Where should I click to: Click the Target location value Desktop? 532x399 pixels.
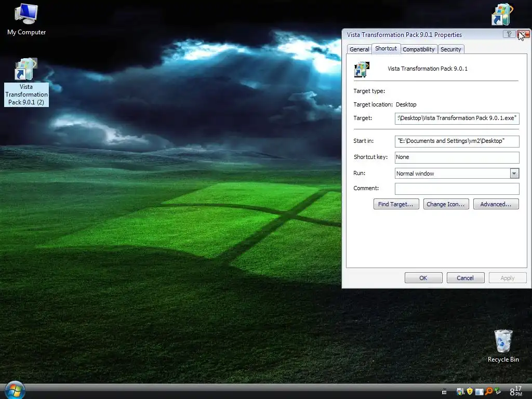[406, 104]
